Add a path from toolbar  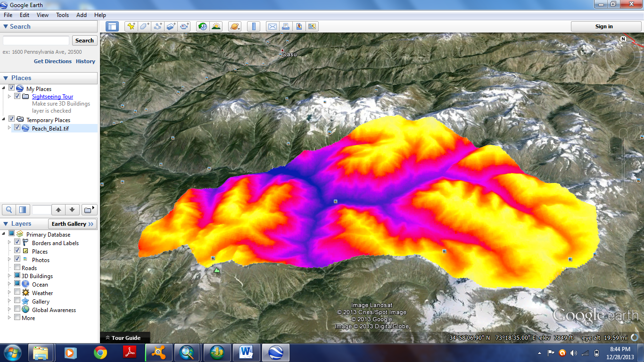coord(157,26)
